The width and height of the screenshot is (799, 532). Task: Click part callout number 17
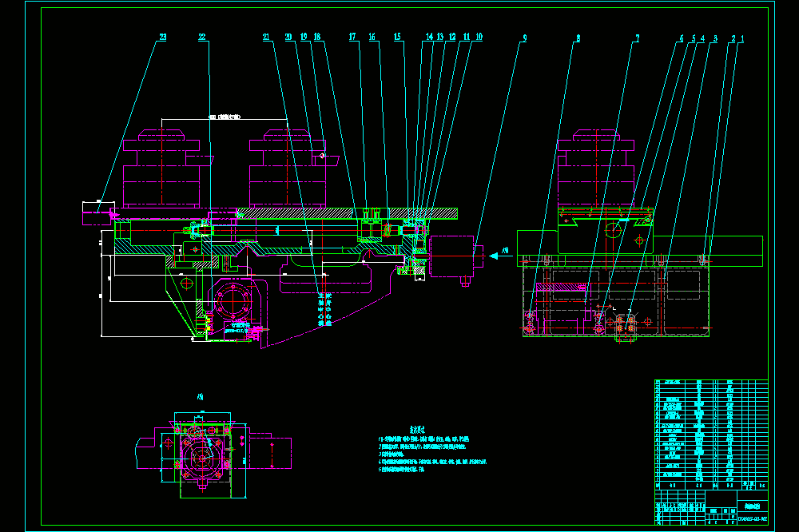(352, 37)
